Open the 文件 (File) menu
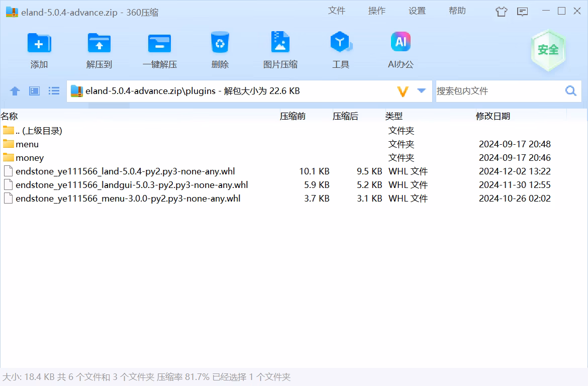588x386 pixels. pos(337,11)
